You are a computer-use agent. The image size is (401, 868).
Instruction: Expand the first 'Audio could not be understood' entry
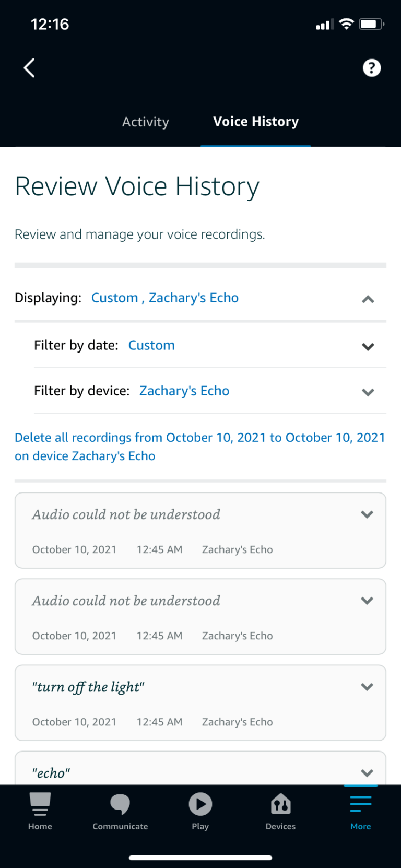367,514
